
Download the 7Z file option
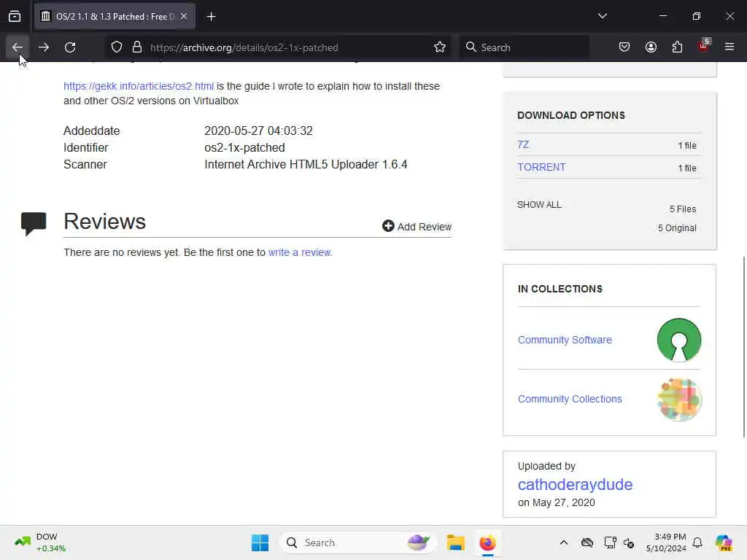(523, 145)
